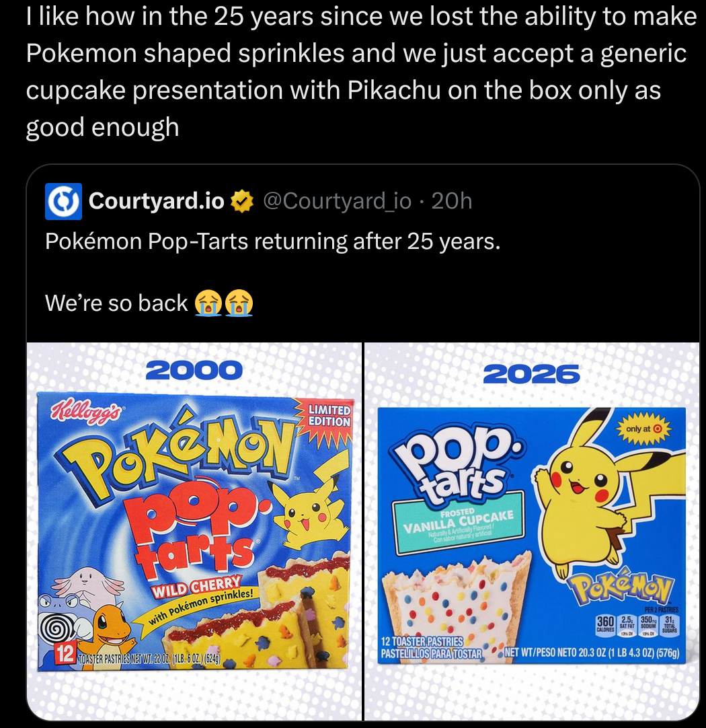The width and height of the screenshot is (706, 728).
Task: Click the Courtyard.io profile avatar icon
Action: [x=63, y=201]
